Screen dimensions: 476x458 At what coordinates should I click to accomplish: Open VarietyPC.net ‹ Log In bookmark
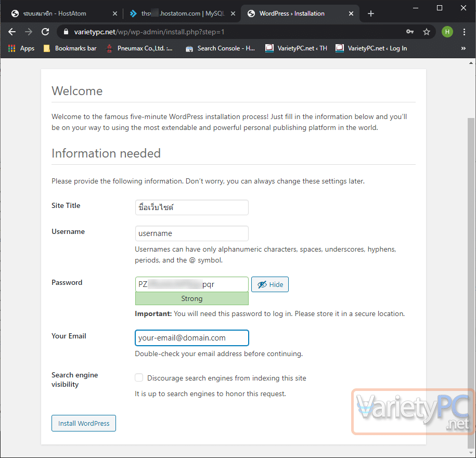tap(371, 48)
